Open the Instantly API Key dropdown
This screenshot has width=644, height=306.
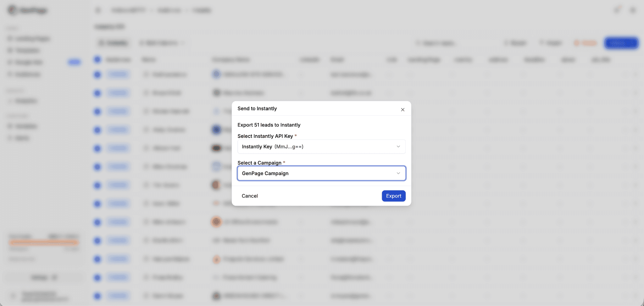click(x=321, y=147)
